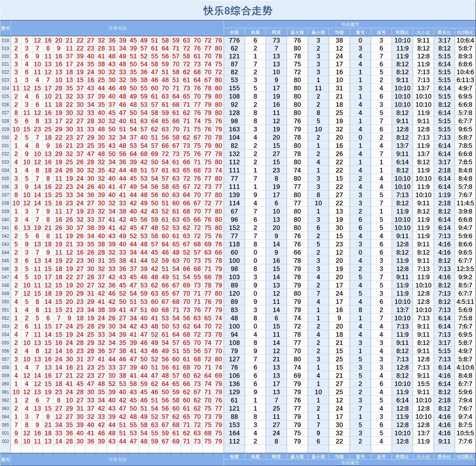Select 跨度 value 73 in row 018
Screen dimensions: 476x466
tap(276, 40)
